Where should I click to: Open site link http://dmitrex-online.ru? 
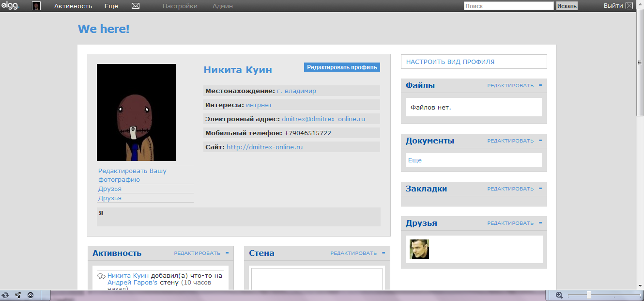click(264, 147)
